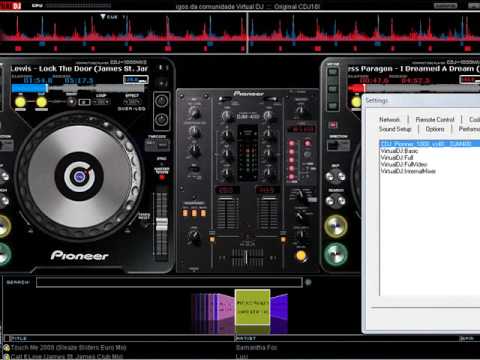The height and width of the screenshot is (360, 480).
Task: Select the VirtualDJ InternalMixer skin
Action: (x=408, y=171)
